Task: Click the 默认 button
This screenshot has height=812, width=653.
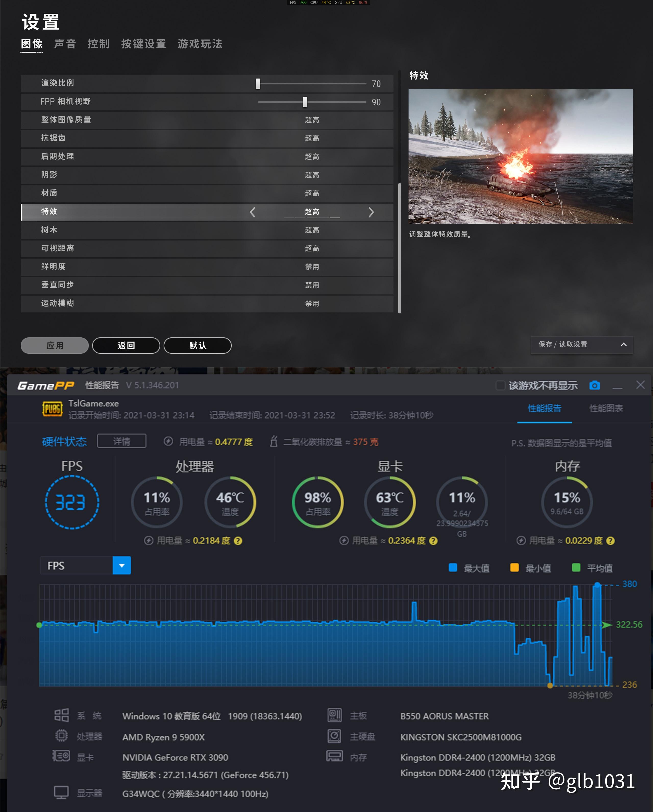Action: coord(198,345)
